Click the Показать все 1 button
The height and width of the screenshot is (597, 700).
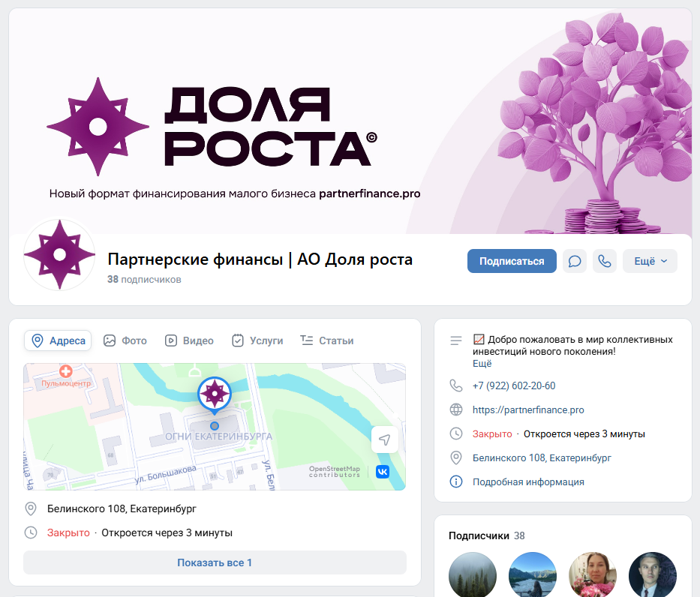215,562
